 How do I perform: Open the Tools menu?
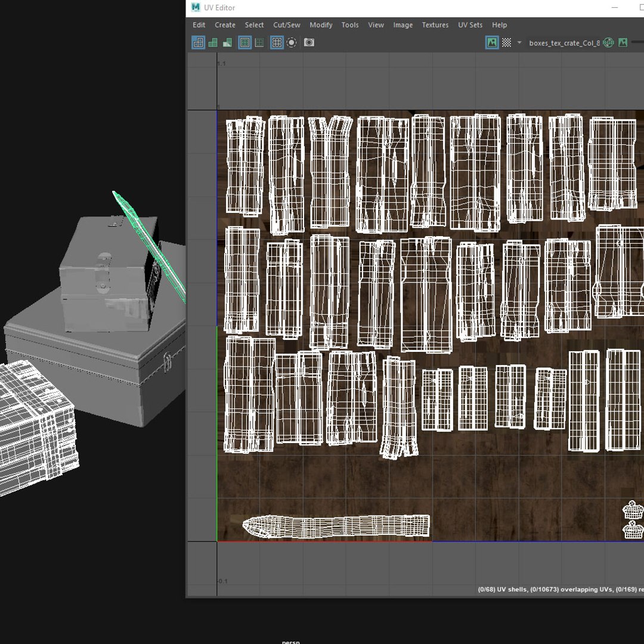tap(350, 24)
